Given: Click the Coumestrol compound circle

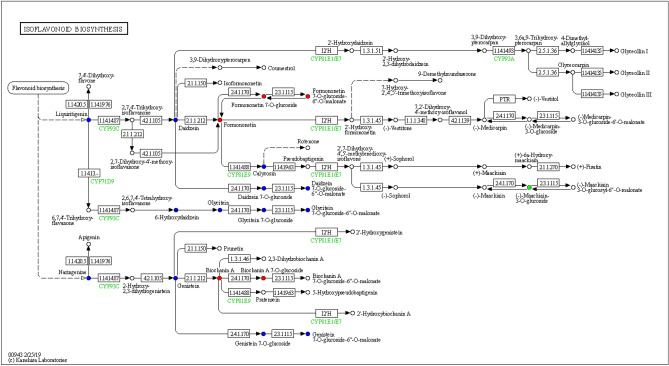Looking at the screenshot, I should coord(264,67).
